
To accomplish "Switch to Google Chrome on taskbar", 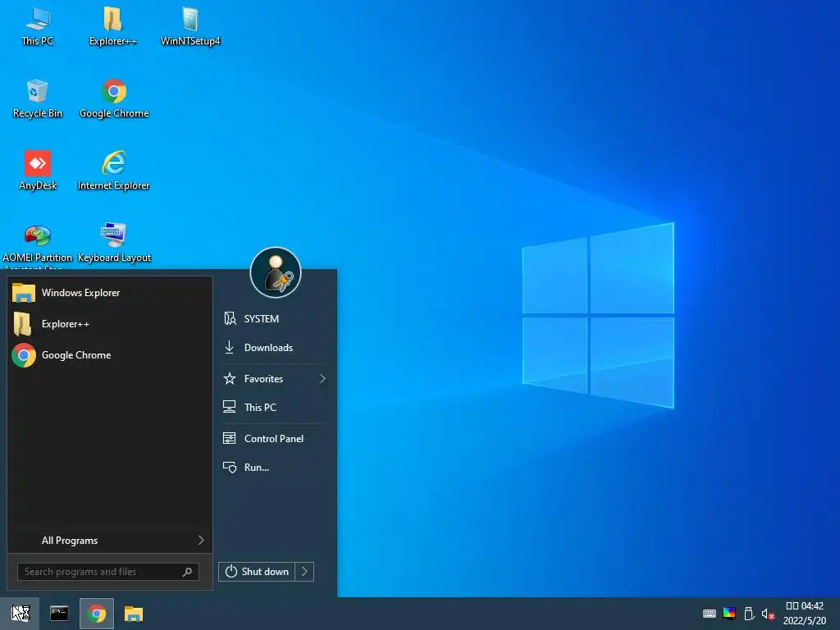I will [x=97, y=614].
